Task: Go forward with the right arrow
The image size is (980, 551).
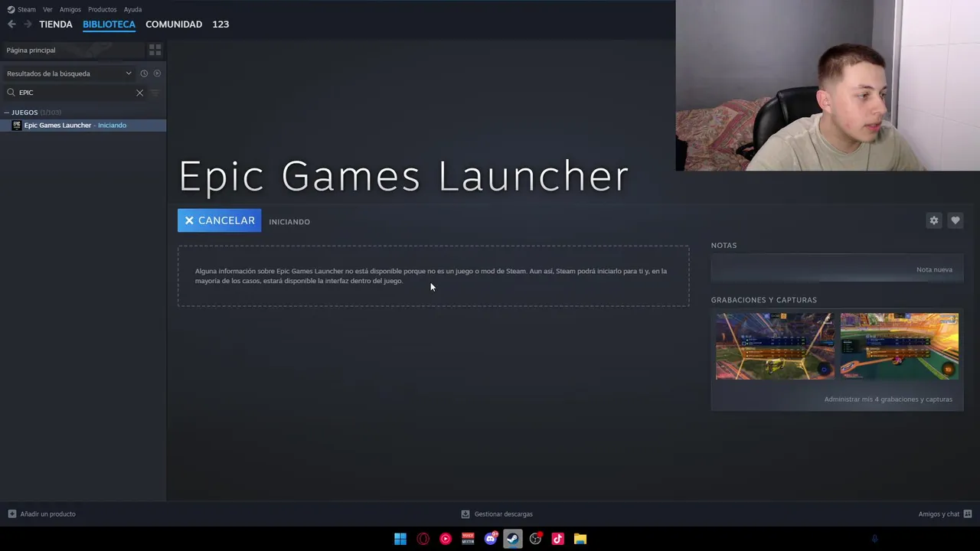Action: [x=28, y=24]
